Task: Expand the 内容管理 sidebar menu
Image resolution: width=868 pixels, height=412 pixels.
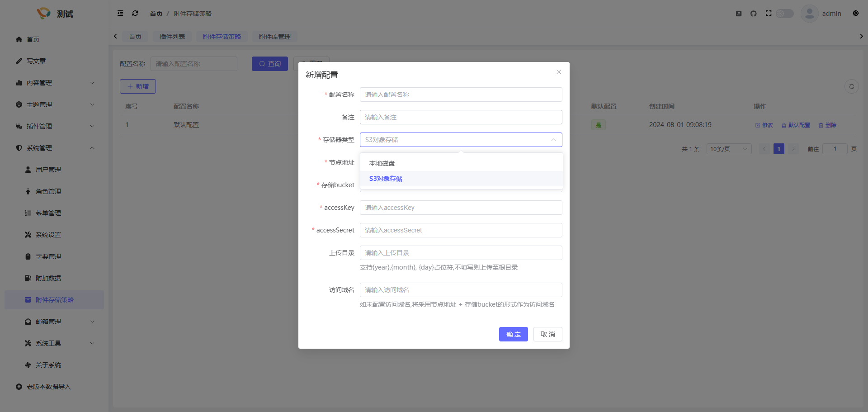Action: click(x=54, y=83)
